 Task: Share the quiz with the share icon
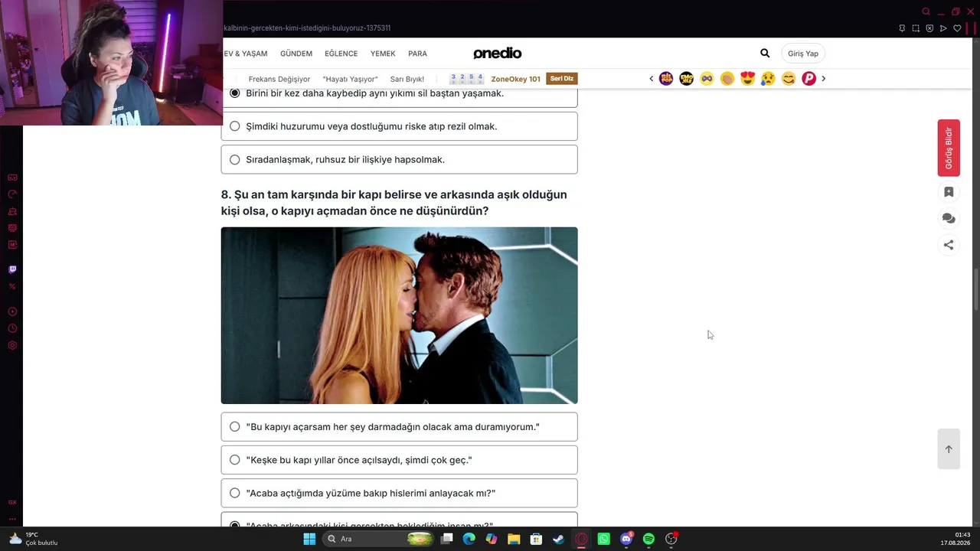pos(949,245)
